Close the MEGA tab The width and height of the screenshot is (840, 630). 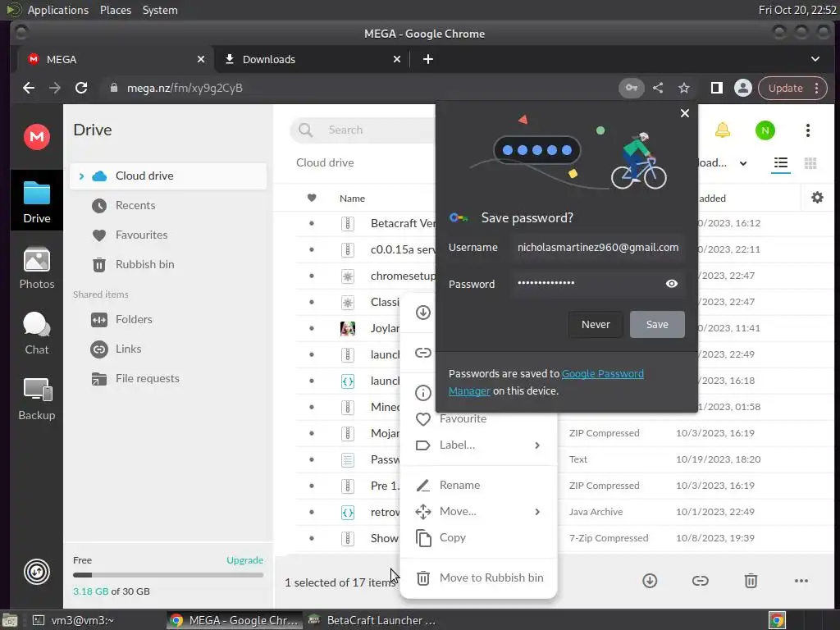point(200,59)
